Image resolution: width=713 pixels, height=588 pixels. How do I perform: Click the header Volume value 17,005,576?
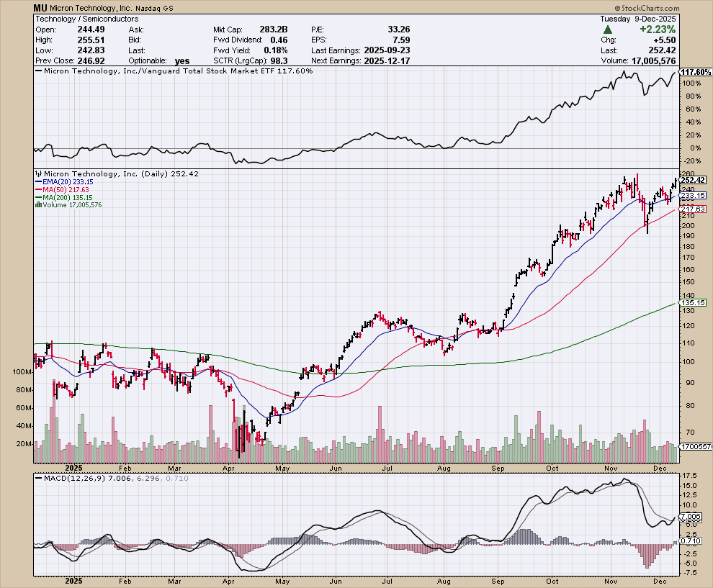(x=654, y=61)
